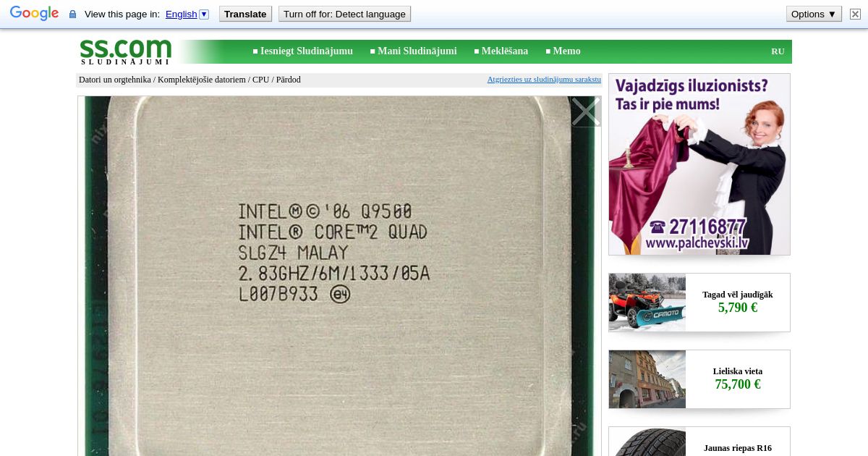Close the enlarged CPU photo

[x=585, y=111]
